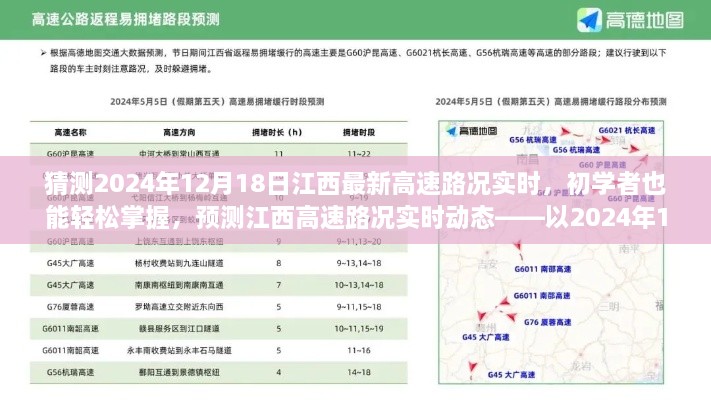Click the 拥堵时段 column header

pyautogui.click(x=359, y=132)
